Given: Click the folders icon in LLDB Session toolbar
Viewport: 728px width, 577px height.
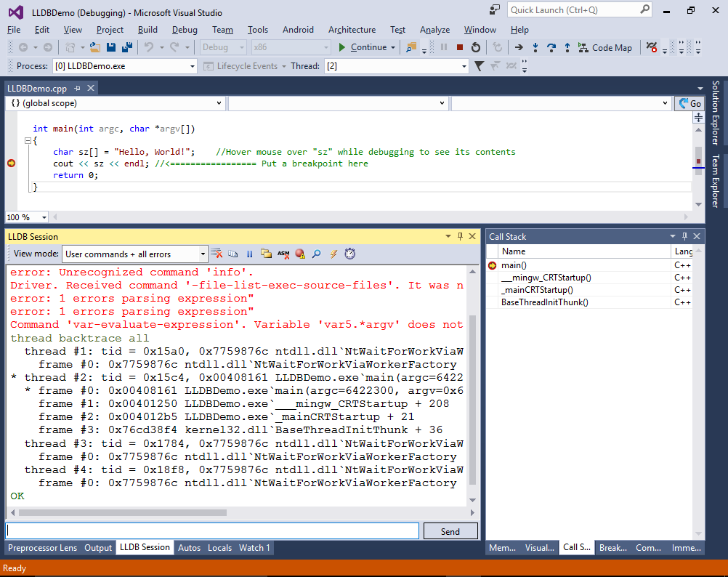Looking at the screenshot, I should pyautogui.click(x=266, y=254).
